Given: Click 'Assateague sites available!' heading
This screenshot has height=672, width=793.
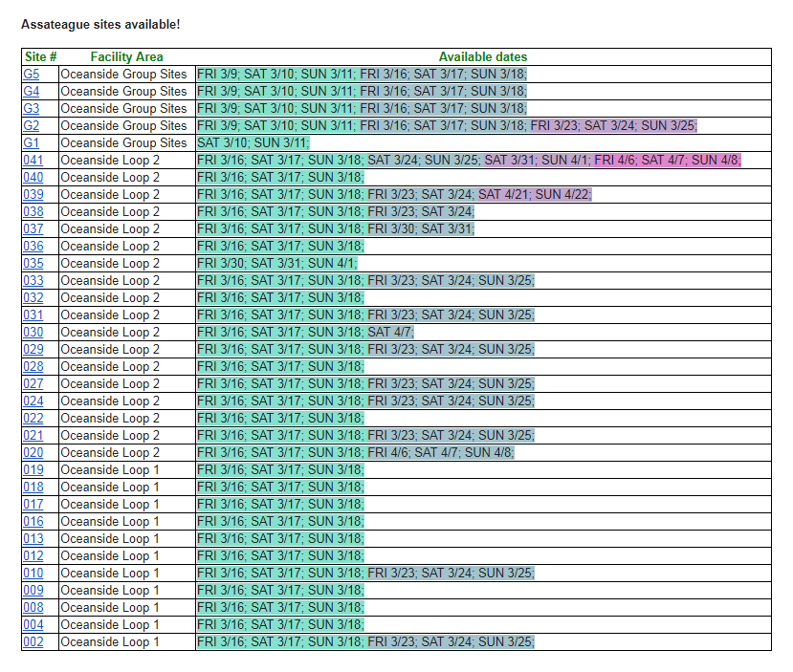Looking at the screenshot, I should click(100, 24).
